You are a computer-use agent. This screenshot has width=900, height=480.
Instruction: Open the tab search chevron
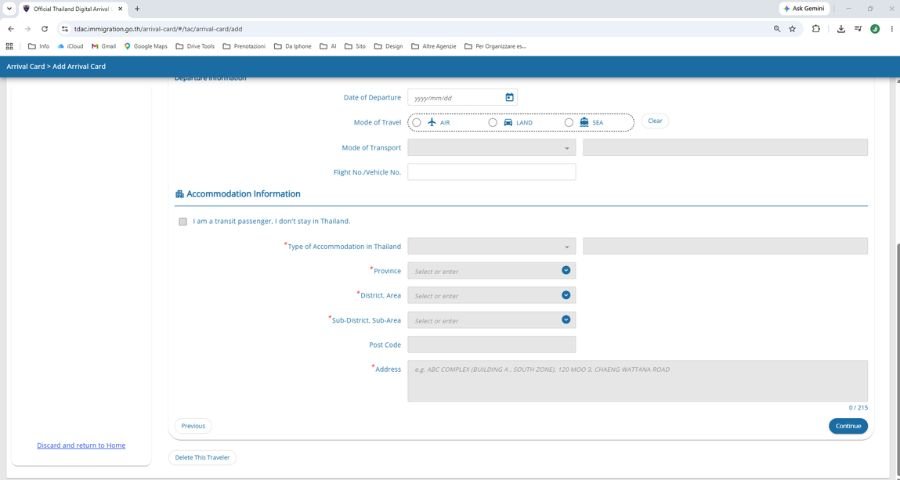(x=9, y=9)
